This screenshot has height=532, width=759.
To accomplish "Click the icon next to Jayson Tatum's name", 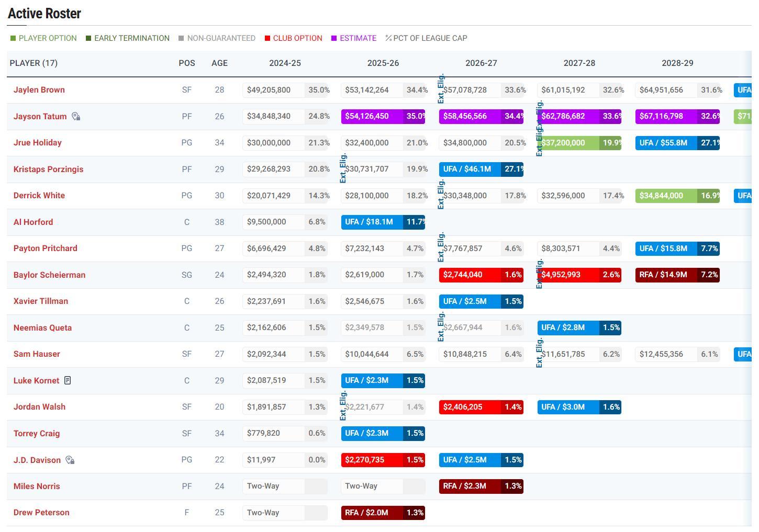I will point(76,117).
